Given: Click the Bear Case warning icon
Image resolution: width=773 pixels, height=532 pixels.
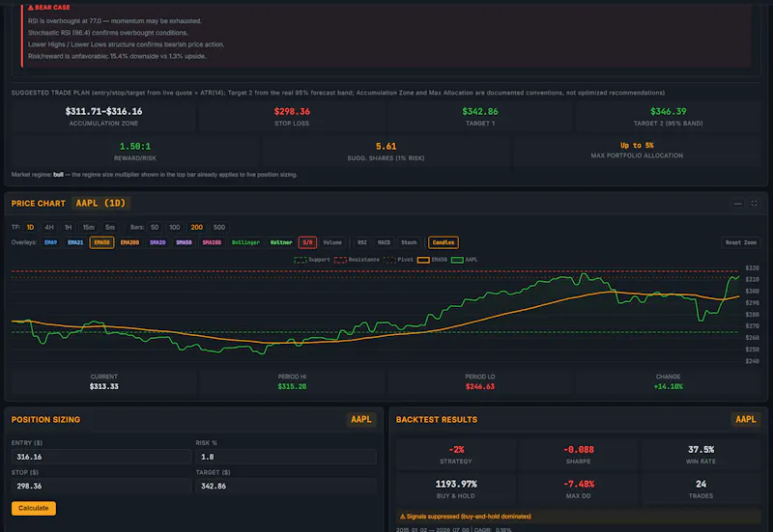Looking at the screenshot, I should 31,8.
